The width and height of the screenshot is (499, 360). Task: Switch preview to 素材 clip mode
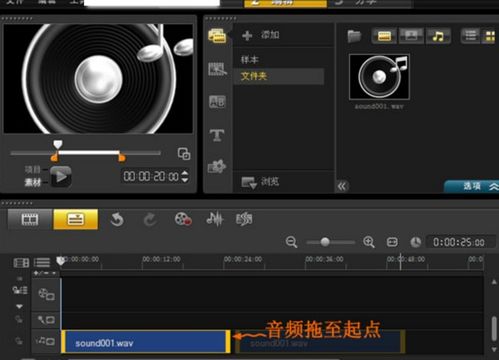[32, 182]
